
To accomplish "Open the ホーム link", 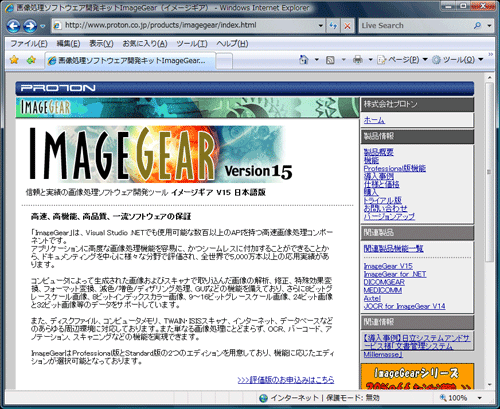I will tap(374, 120).
